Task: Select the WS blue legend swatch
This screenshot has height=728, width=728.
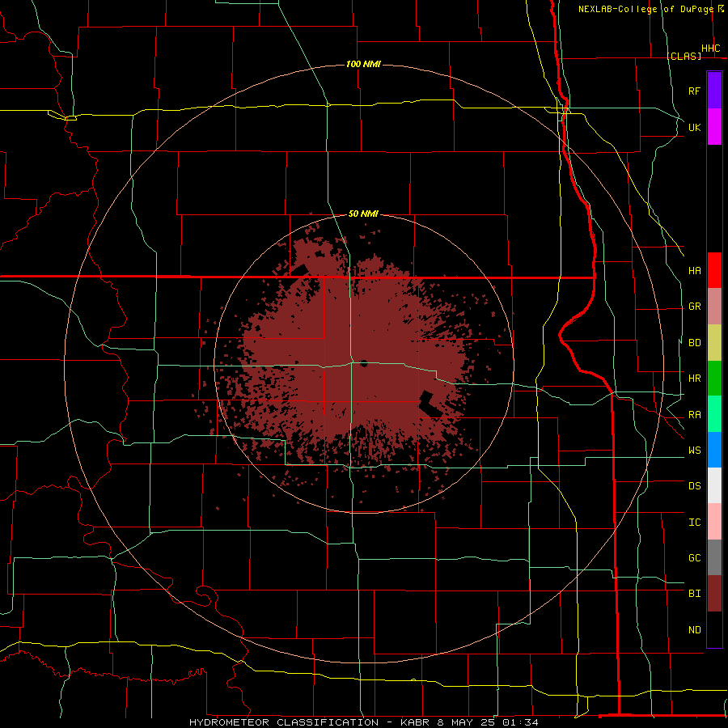Action: tap(714, 450)
